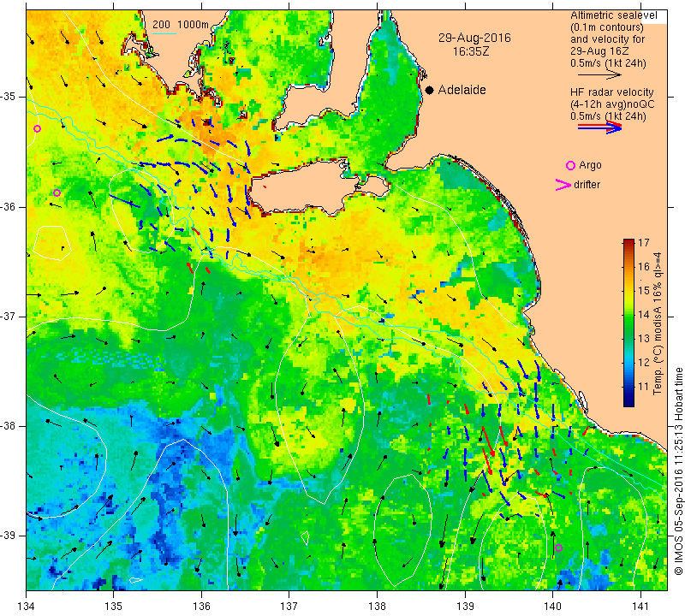
Task: Click the Adelaide city marker dot
Action: click(430, 90)
